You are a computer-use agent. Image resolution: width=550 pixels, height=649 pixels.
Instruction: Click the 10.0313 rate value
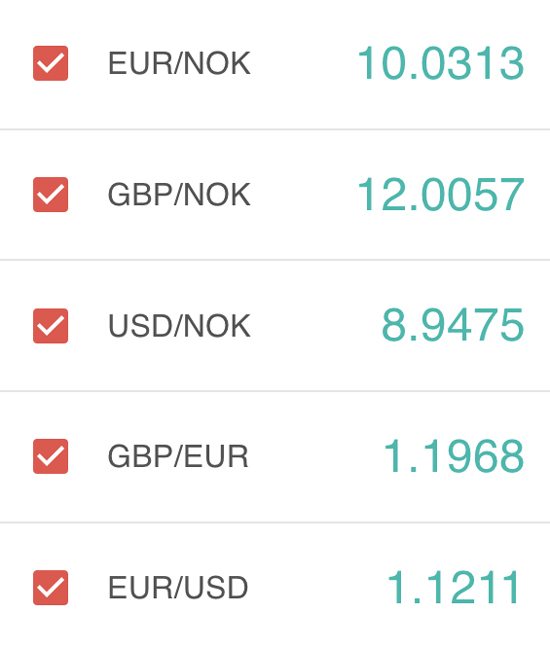click(x=441, y=63)
